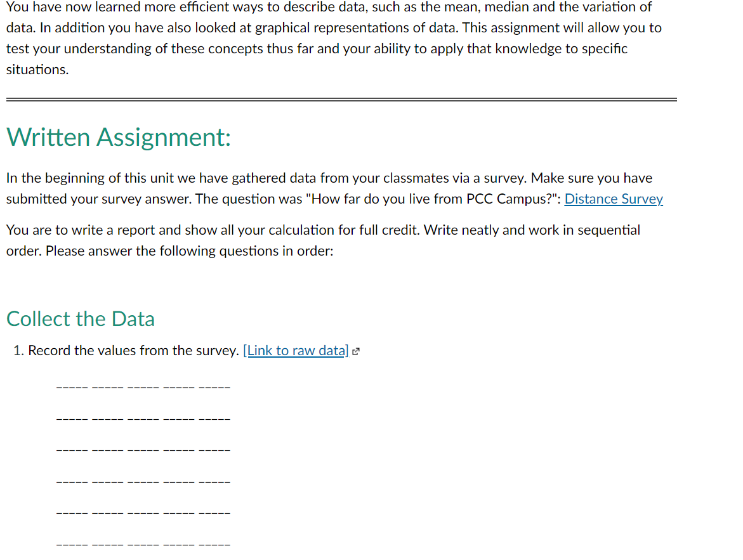Click the double horizontal divider line

[341, 99]
